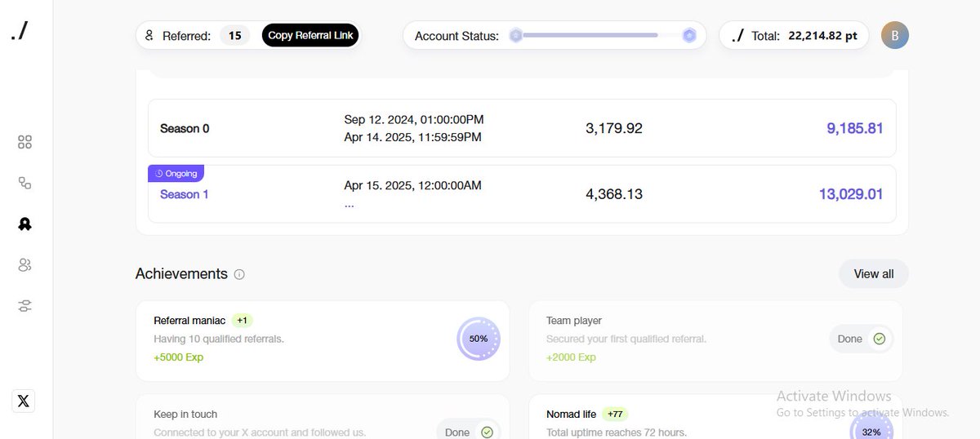
Task: Click Nomad life 32% progress ring
Action: pyautogui.click(x=871, y=426)
